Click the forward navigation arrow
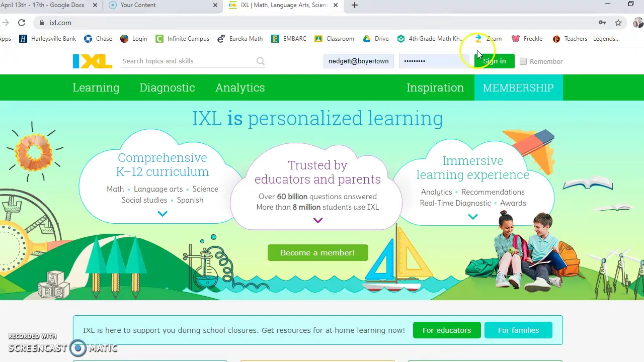Viewport: 644px width, 362px height. tap(5, 23)
